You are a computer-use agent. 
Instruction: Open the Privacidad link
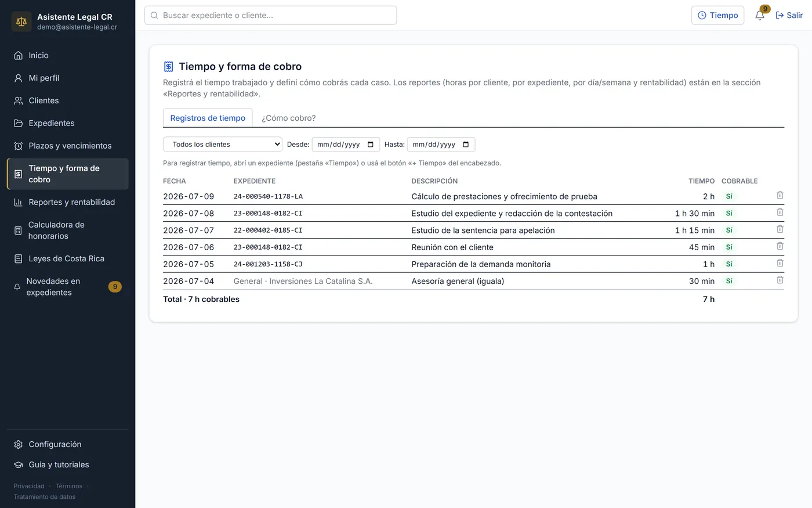click(29, 487)
